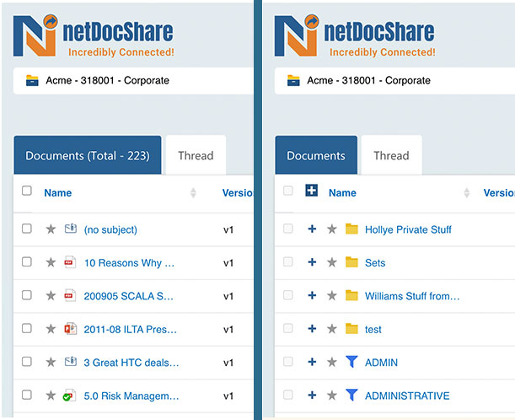This screenshot has width=515, height=420.
Task: Star the Williams Stuff from folder
Action: pos(332,295)
